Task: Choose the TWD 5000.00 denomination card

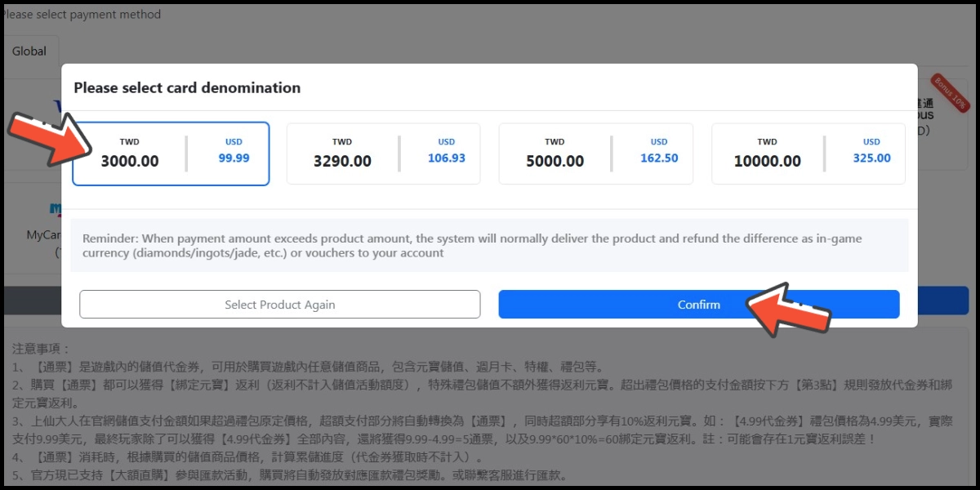Action: pyautogui.click(x=596, y=154)
